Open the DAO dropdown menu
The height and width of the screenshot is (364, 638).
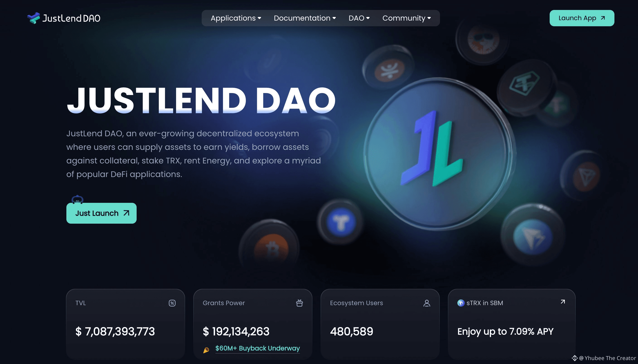pos(359,18)
